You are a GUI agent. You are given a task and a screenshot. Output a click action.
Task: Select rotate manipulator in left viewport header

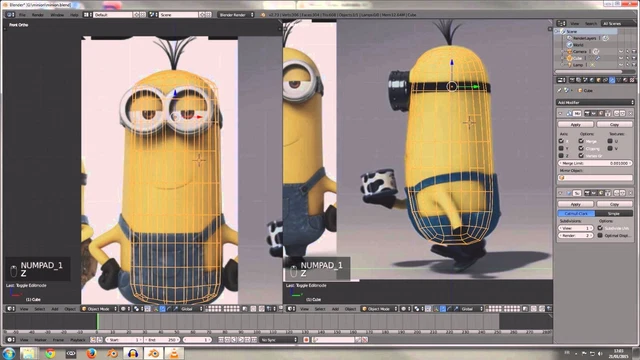point(169,309)
